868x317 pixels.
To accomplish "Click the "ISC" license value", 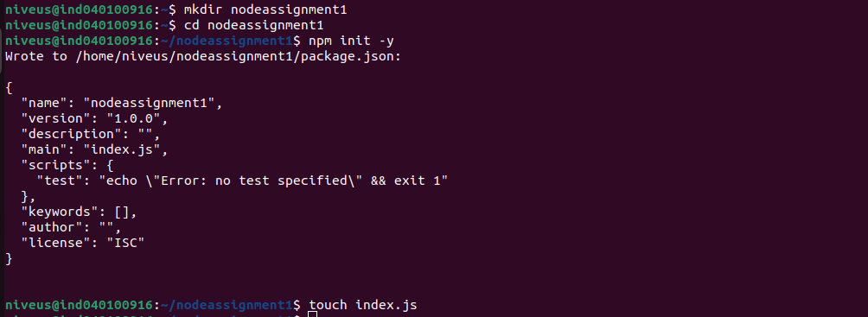I will (x=125, y=243).
